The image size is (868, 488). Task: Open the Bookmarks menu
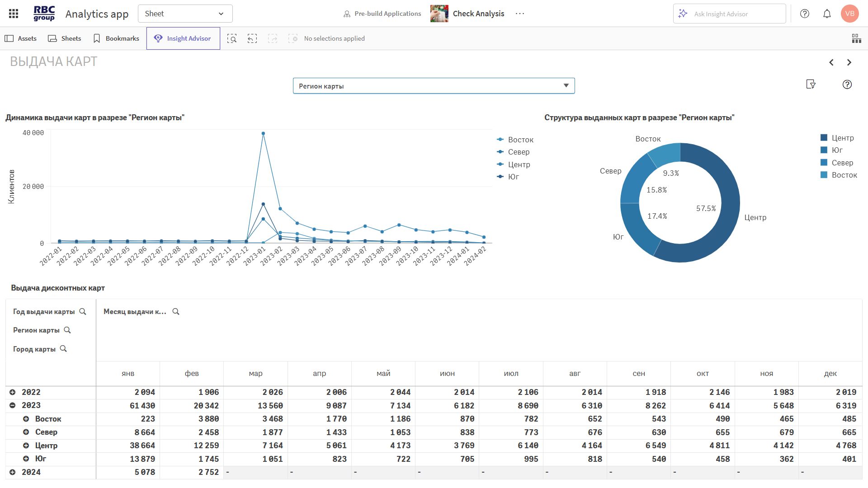(x=116, y=38)
